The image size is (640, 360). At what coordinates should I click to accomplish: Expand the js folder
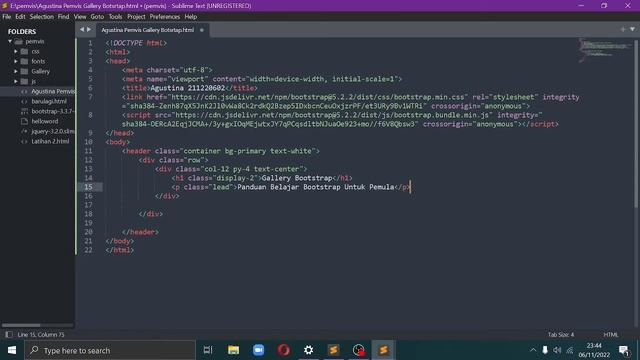[x=16, y=81]
